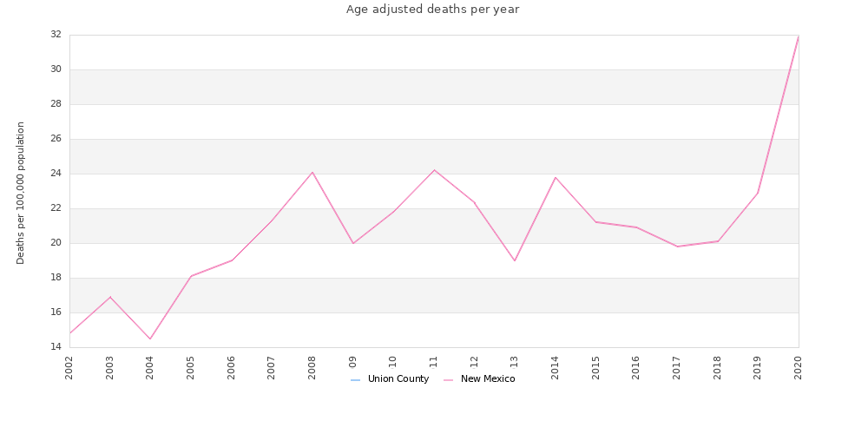This screenshot has width=868, height=434.
Task: Click the Deaths per 100,000 population axis label
Action: point(21,193)
